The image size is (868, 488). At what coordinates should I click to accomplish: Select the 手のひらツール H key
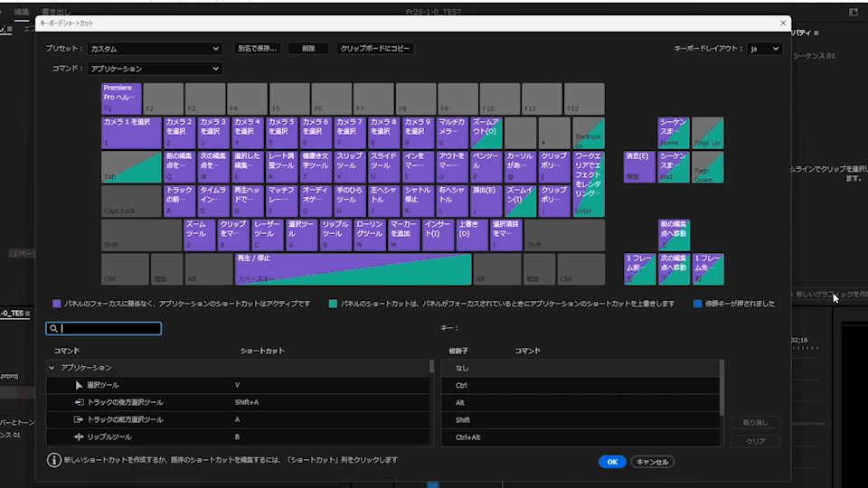[x=350, y=201]
